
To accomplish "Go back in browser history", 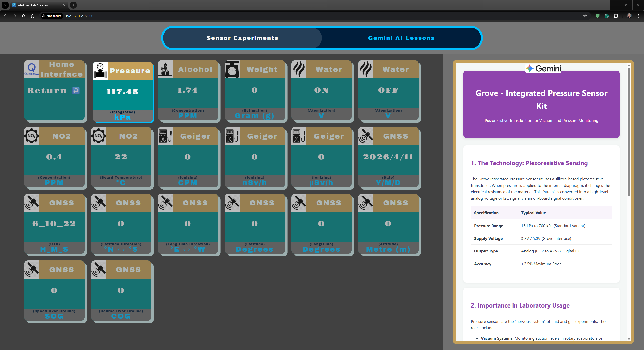I will click(6, 16).
